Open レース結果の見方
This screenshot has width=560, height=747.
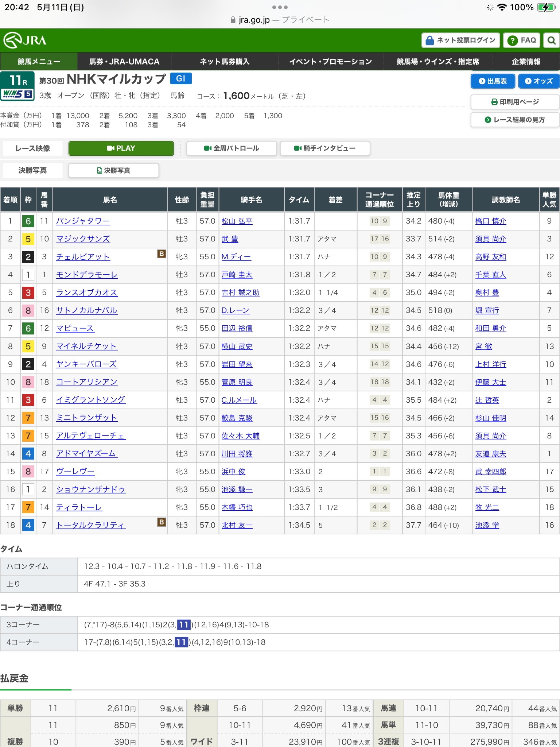[515, 120]
